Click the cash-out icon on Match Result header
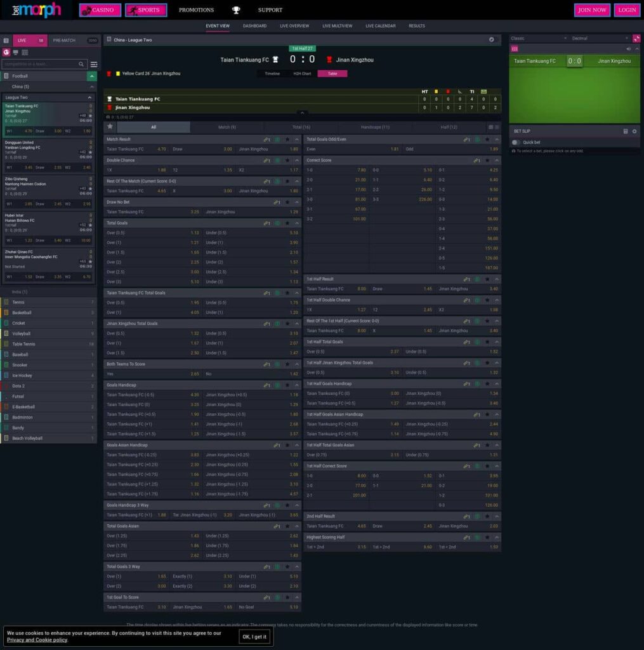The image size is (644, 650). [x=278, y=140]
